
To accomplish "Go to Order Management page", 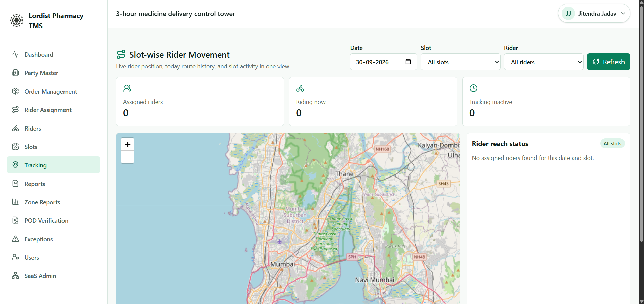I will (x=53, y=91).
